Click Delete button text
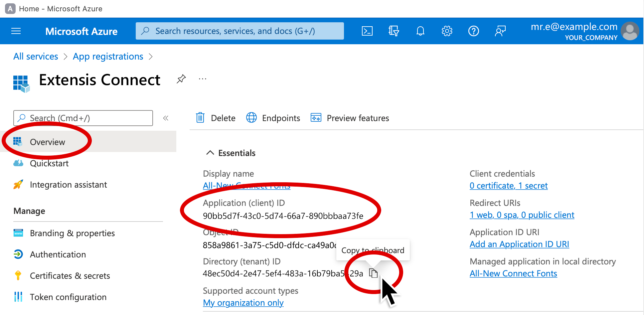Image resolution: width=644 pixels, height=315 pixels. [223, 118]
